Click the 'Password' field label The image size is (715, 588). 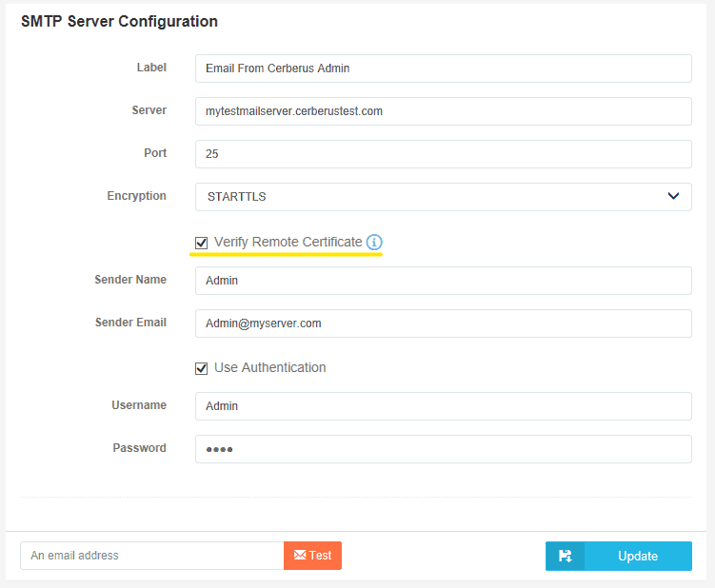coord(139,448)
